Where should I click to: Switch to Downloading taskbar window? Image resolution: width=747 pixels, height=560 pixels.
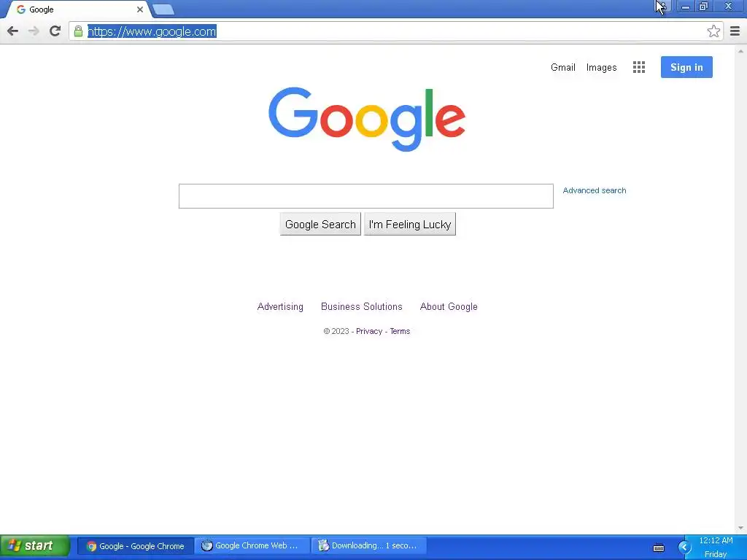368,545
